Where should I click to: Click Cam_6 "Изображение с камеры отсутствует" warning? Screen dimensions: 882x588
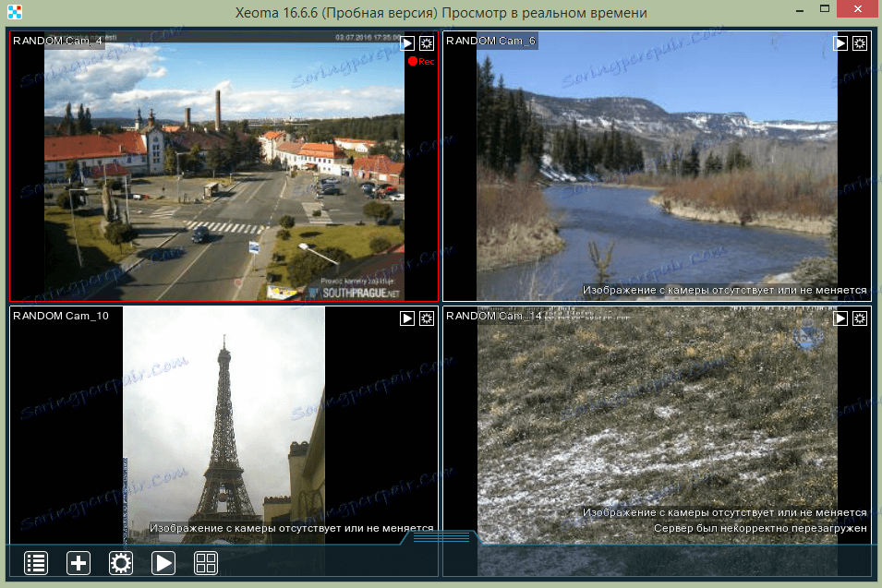pos(724,290)
